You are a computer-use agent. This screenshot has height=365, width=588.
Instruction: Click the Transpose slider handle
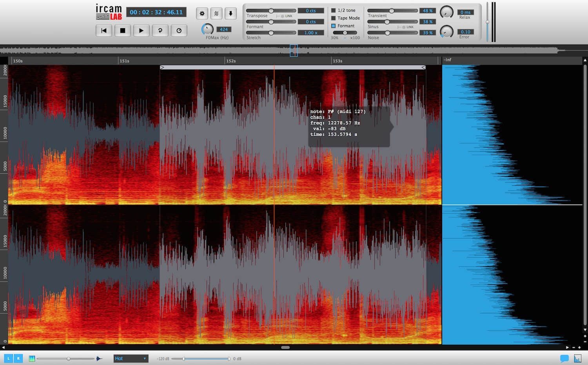pos(271,11)
